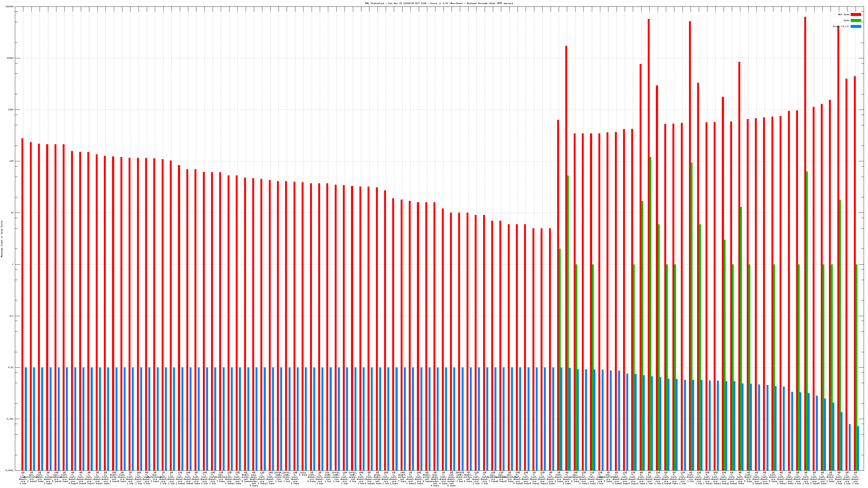Image resolution: width=868 pixels, height=488 pixels.
Task: Click the RBL Statistics chart title
Action: 439,3
